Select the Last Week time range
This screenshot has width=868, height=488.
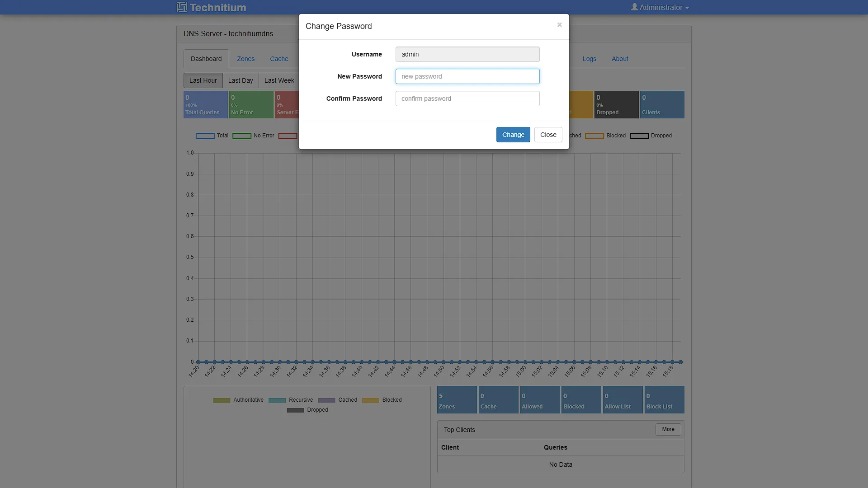(x=279, y=80)
